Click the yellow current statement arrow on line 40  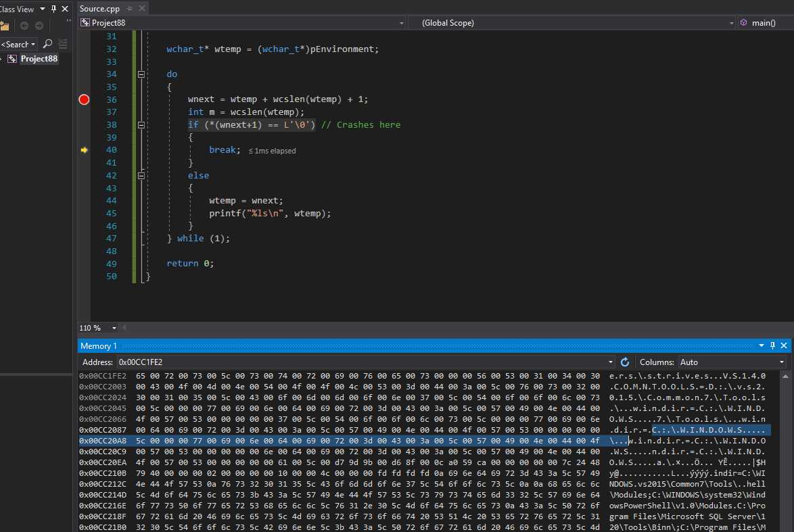pos(84,150)
